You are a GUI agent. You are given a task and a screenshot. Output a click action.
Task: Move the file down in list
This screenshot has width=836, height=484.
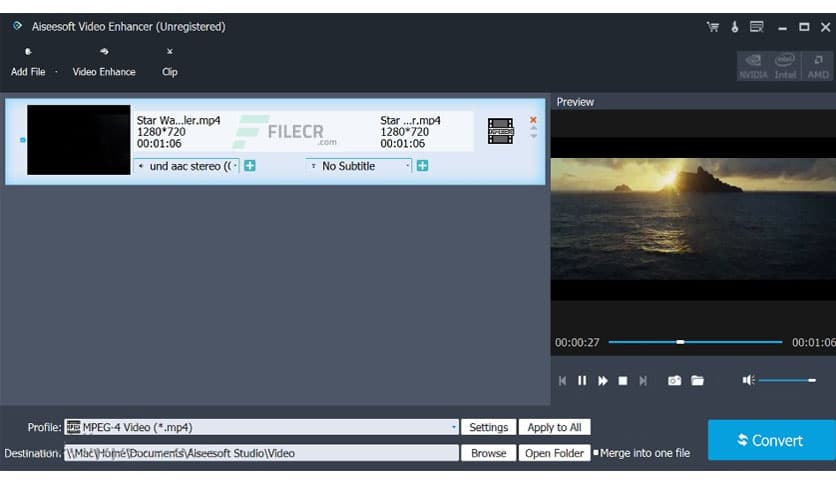click(x=533, y=136)
